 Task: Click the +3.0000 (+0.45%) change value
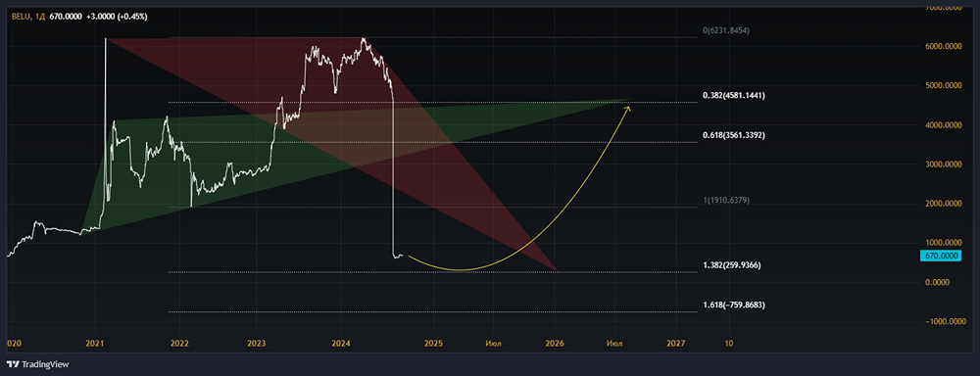coord(117,17)
